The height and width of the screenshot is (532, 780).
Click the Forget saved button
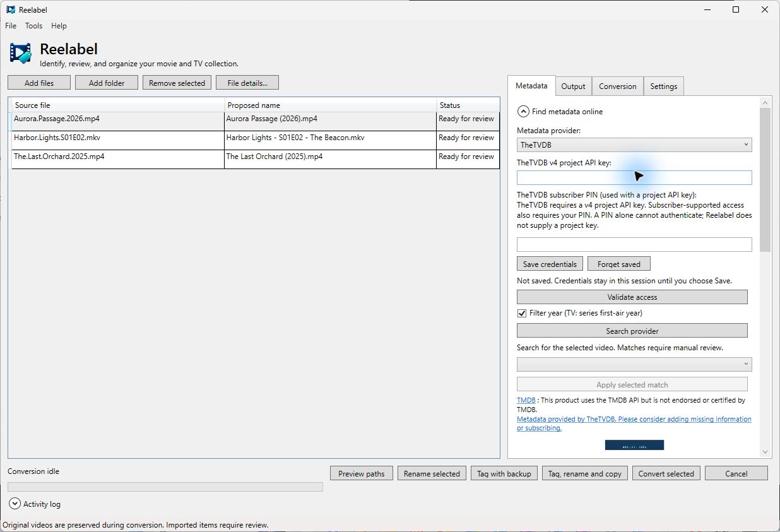[619, 264]
